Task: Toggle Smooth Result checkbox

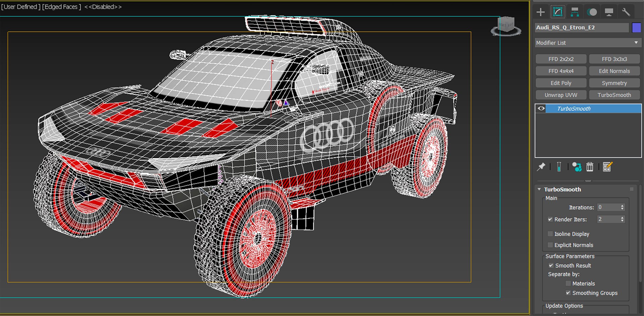Action: click(x=551, y=265)
